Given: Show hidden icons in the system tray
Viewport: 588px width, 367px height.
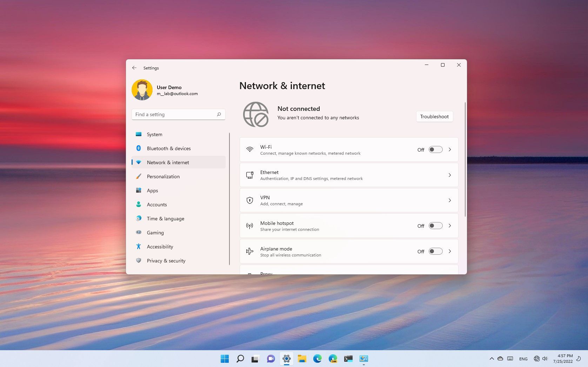Looking at the screenshot, I should pos(492,359).
